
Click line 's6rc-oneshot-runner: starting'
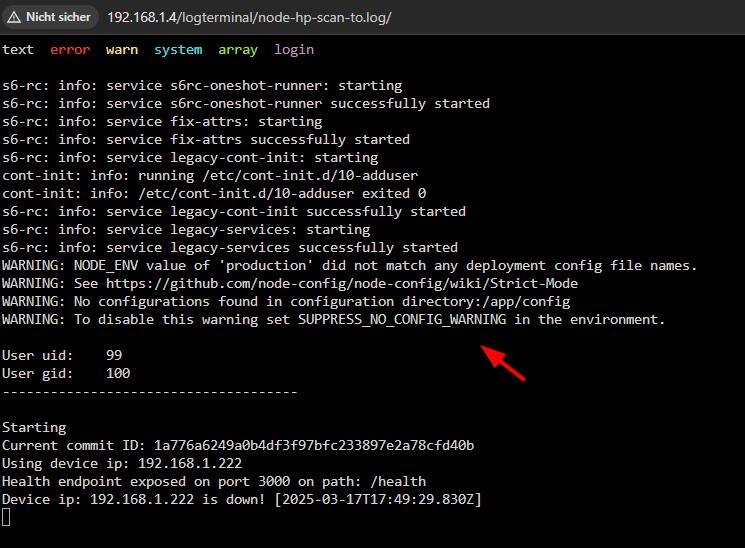pyautogui.click(x=202, y=86)
